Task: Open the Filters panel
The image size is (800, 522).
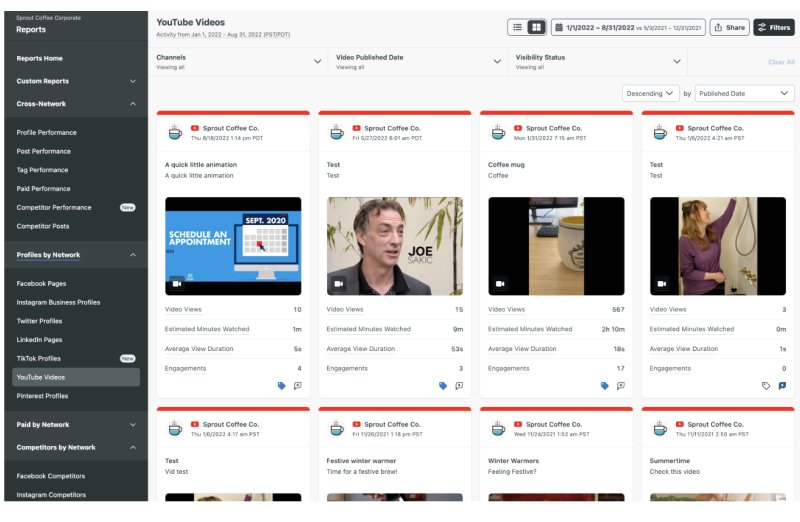Action: point(774,28)
